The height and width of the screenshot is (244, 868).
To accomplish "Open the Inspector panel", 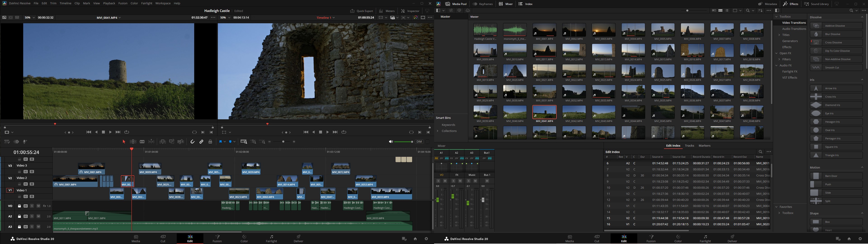I will [x=410, y=11].
